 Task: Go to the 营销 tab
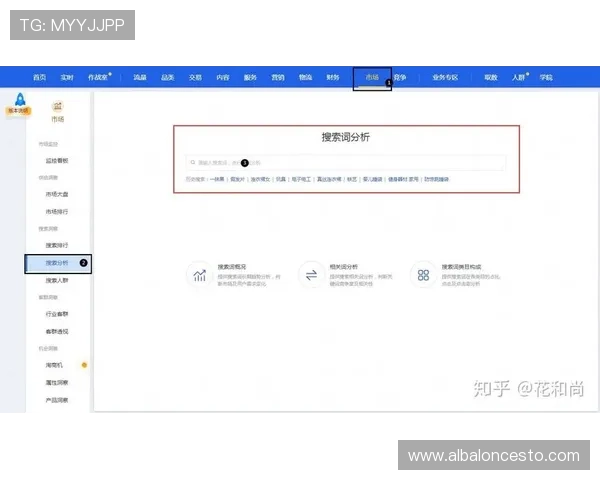tap(278, 77)
